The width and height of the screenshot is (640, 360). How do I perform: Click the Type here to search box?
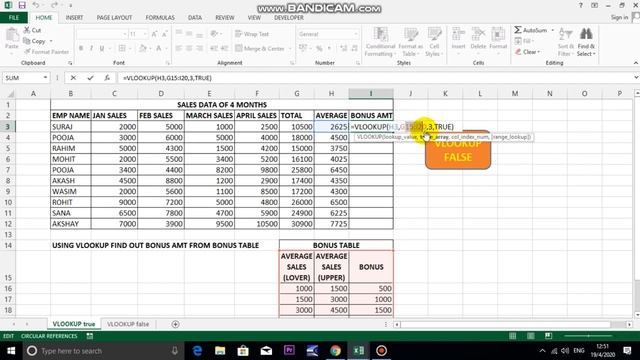click(x=102, y=351)
